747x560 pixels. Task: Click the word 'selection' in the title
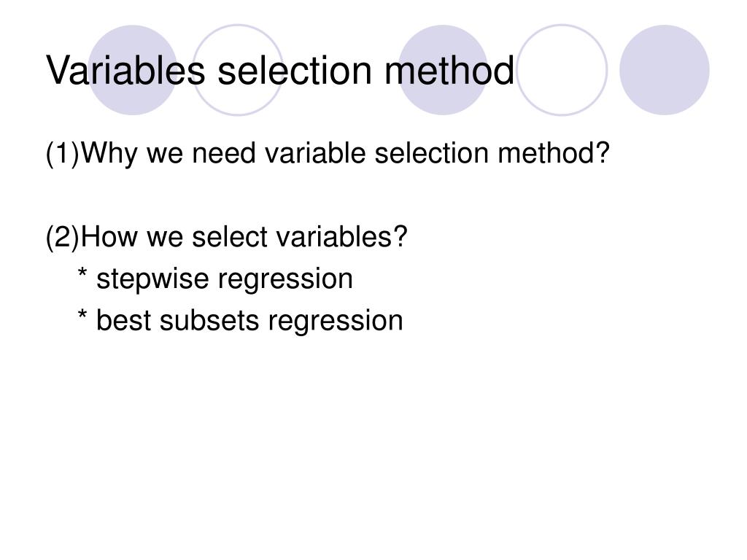point(295,70)
